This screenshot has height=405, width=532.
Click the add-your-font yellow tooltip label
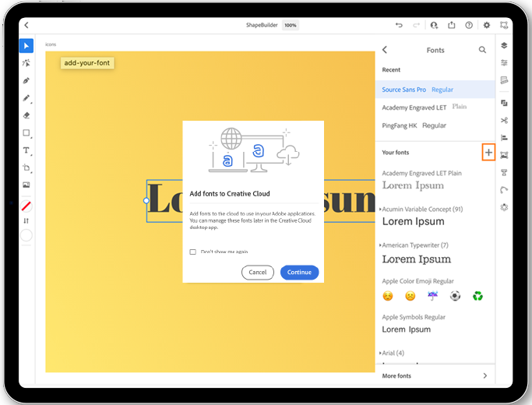click(87, 63)
